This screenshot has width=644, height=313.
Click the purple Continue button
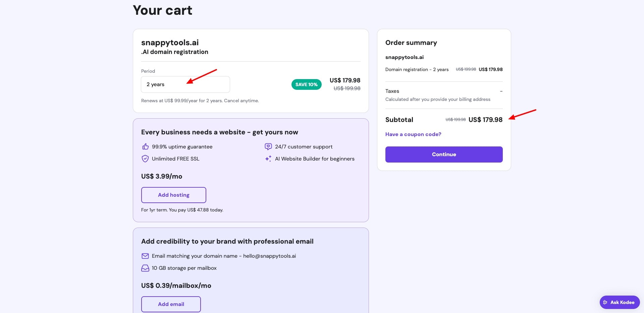pos(444,154)
